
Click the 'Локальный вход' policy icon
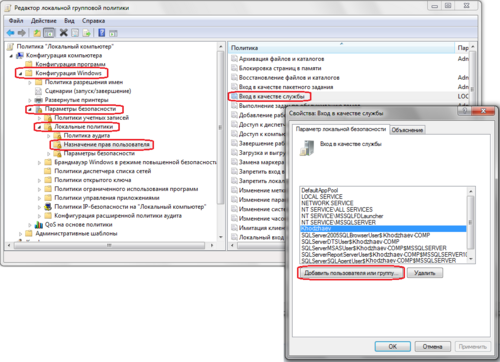pyautogui.click(x=234, y=237)
